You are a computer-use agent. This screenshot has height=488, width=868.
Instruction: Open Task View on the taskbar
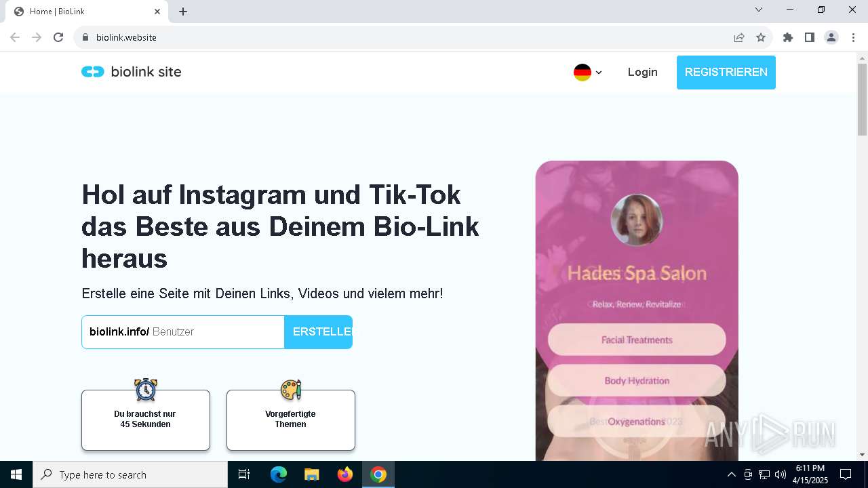tap(244, 474)
